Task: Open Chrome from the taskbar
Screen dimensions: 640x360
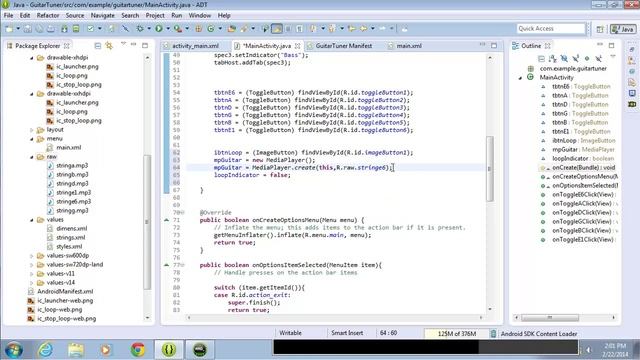Action: 138,350
